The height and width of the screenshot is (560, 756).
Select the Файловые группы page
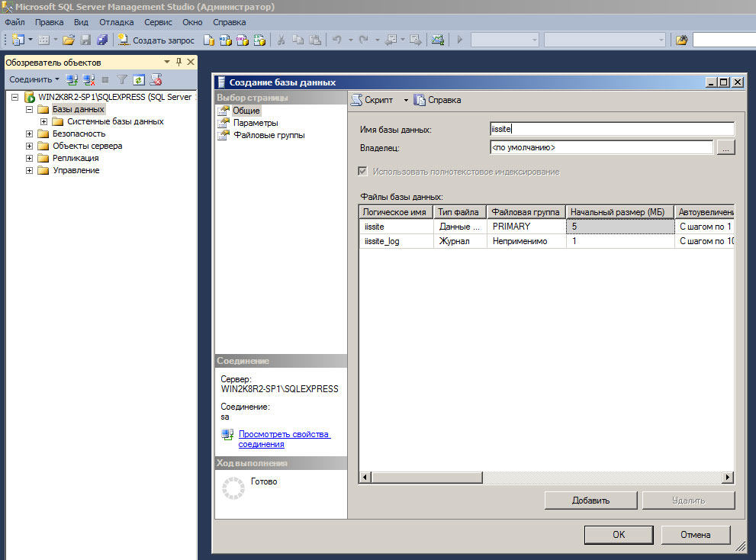point(269,135)
